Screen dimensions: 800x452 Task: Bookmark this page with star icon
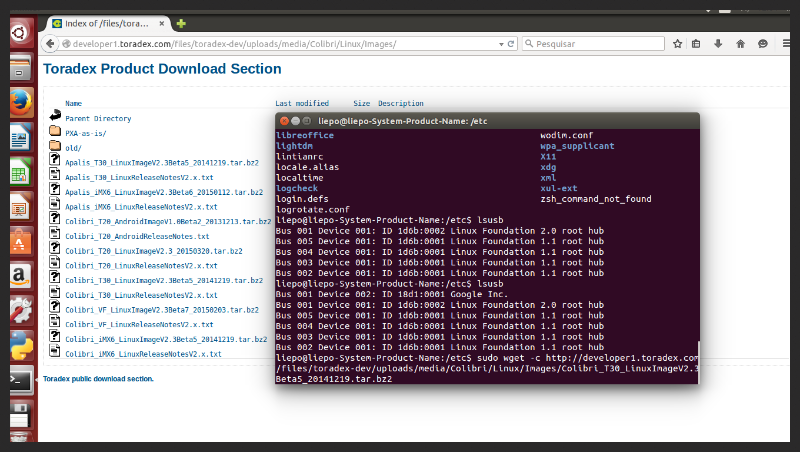click(x=677, y=44)
